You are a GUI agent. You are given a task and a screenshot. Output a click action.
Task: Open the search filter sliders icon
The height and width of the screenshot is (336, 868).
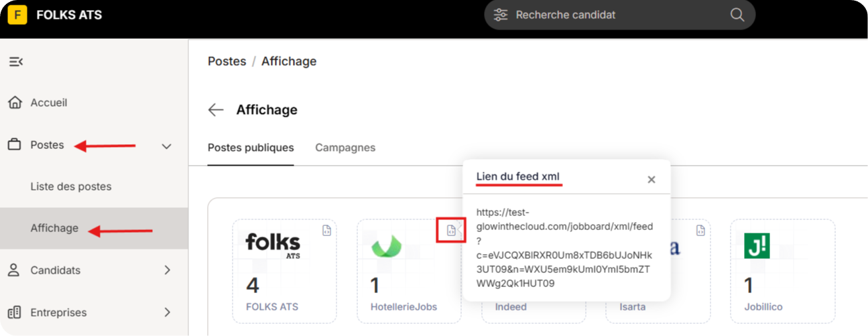(501, 15)
